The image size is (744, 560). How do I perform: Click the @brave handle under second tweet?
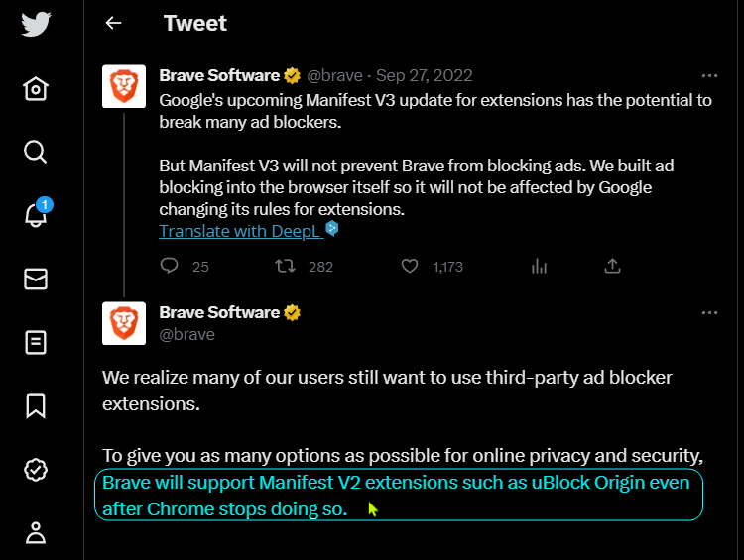click(186, 335)
